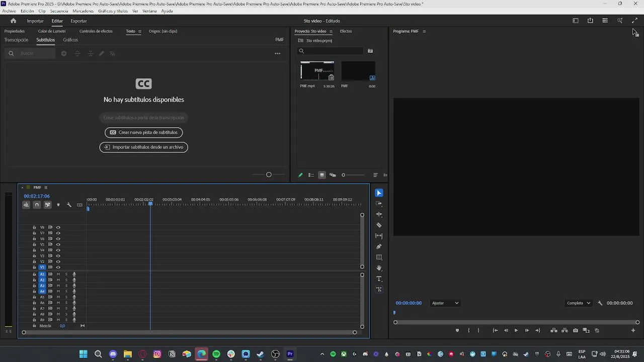Open the Efectos panel tab
644x362 pixels.
(346, 31)
